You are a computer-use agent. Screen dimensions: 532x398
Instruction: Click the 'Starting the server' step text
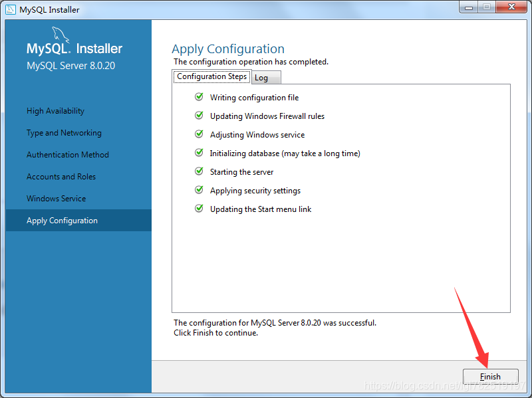(241, 172)
